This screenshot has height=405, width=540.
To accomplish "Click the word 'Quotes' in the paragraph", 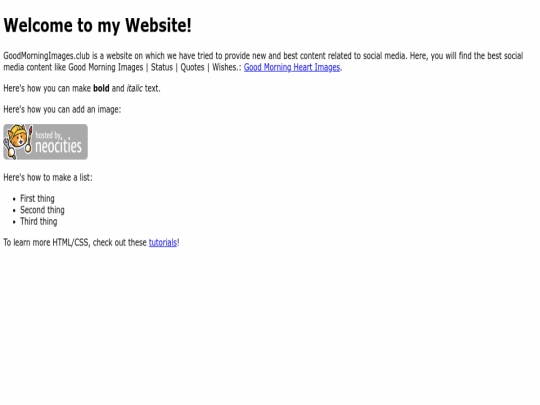I will click(192, 67).
